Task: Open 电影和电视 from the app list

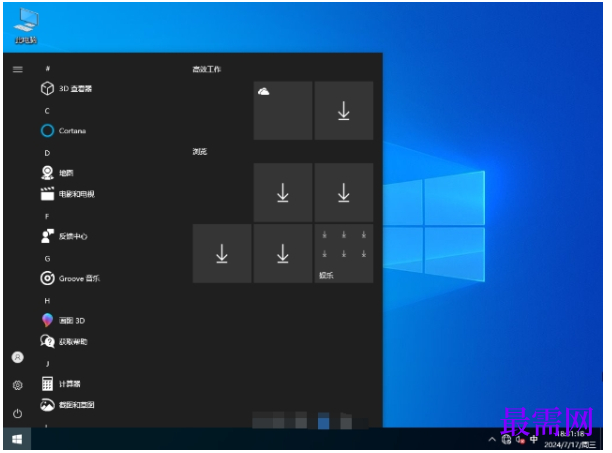Action: click(68, 194)
